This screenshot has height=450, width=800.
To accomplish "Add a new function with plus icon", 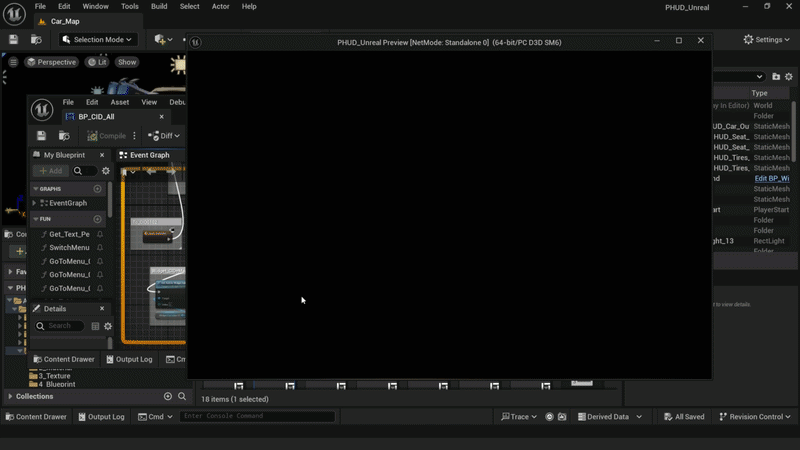I will [97, 219].
